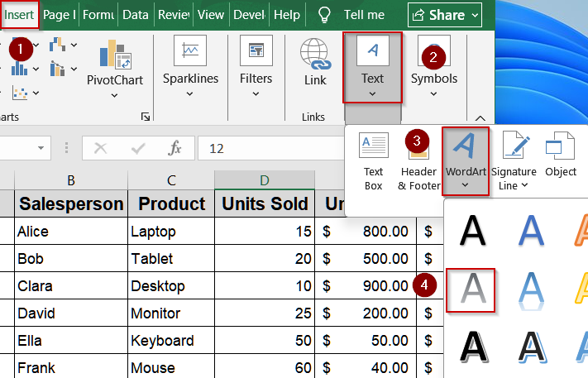Select the units sold cell with 25
Screen dimensions: 588x378
click(265, 313)
